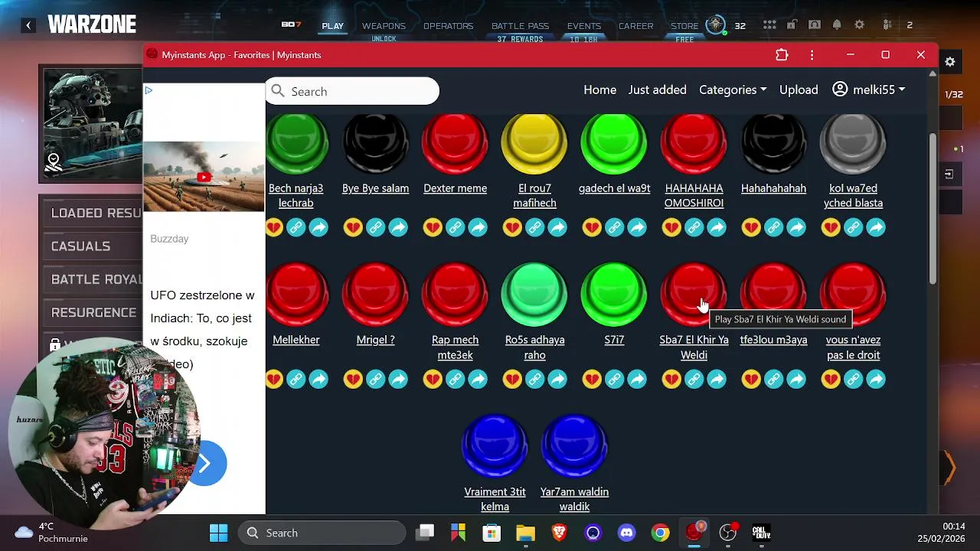
Task: Open Warzone settings gear icon
Action: tap(860, 25)
